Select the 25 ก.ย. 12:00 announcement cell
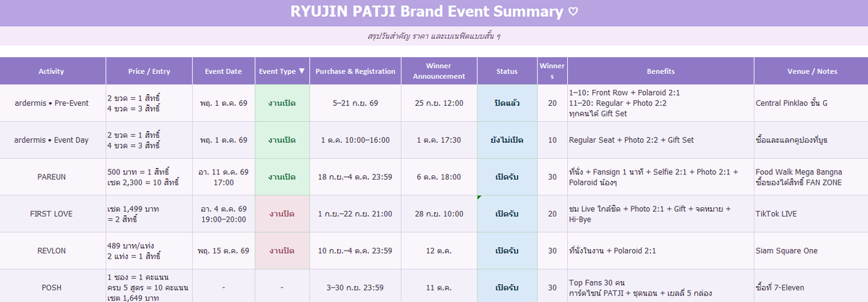The width and height of the screenshot is (868, 302). pyautogui.click(x=439, y=103)
